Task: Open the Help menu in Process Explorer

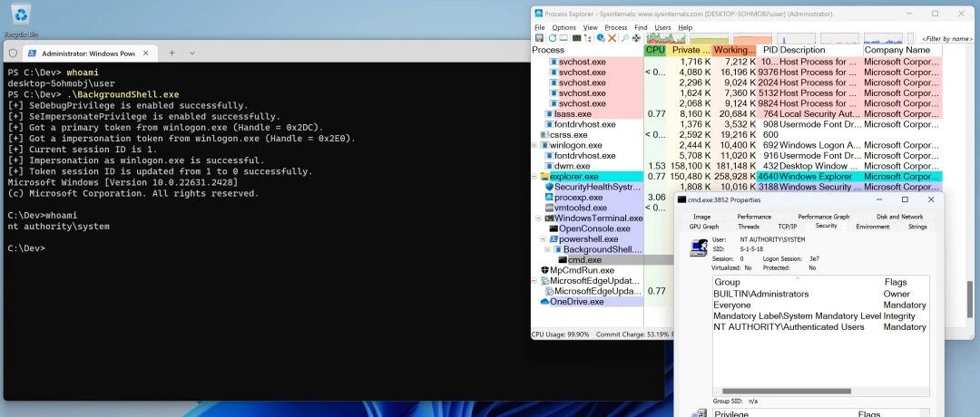Action: click(685, 27)
